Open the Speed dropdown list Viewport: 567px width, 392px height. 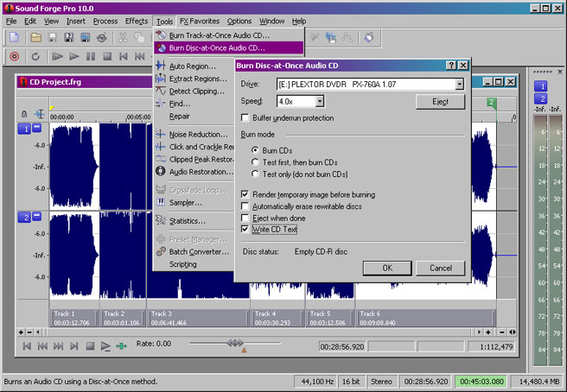(x=319, y=101)
